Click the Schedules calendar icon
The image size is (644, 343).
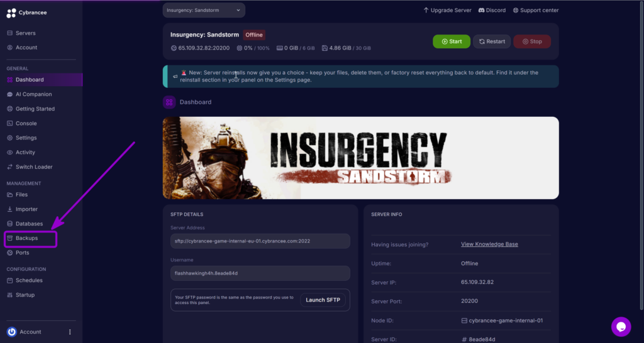10,280
